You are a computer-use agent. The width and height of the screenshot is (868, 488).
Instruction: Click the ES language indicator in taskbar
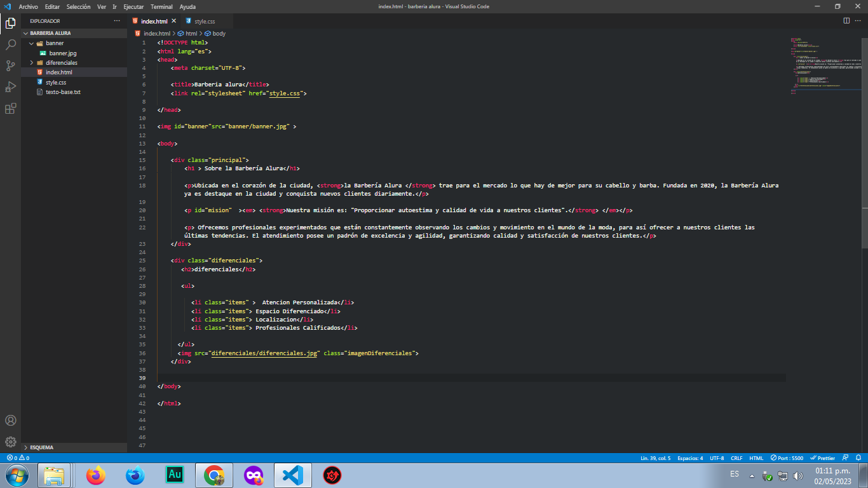[735, 474]
